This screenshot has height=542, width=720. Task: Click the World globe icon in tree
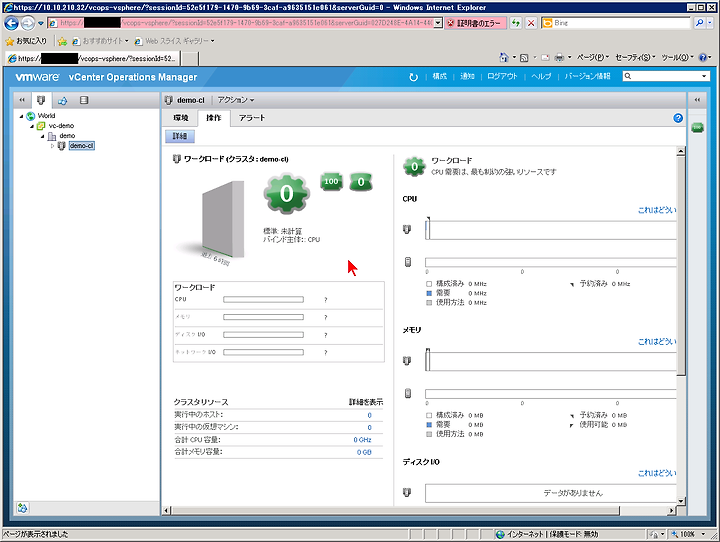(x=31, y=116)
